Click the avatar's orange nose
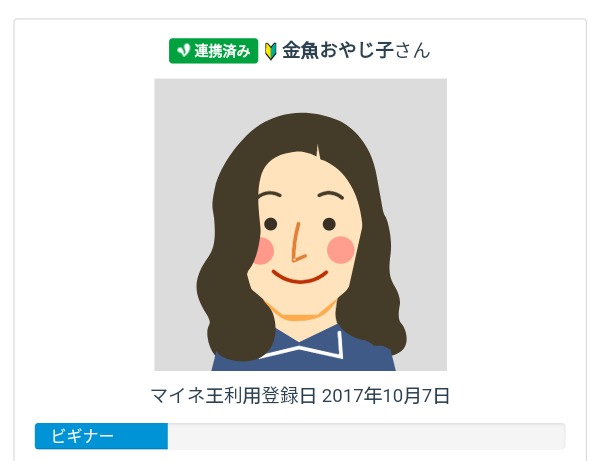 [298, 242]
